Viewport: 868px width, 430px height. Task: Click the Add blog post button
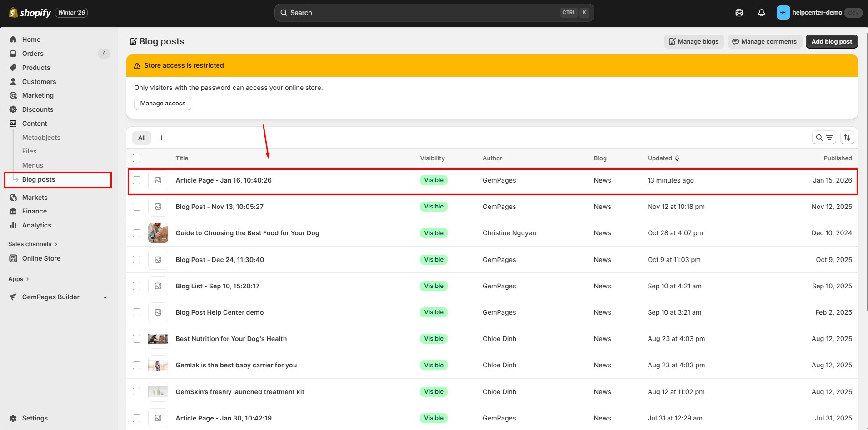[831, 41]
